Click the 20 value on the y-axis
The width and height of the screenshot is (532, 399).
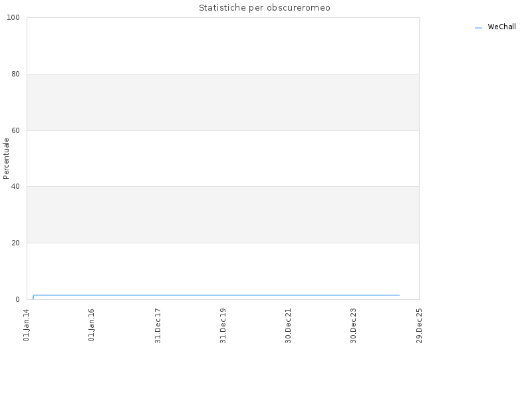[15, 243]
